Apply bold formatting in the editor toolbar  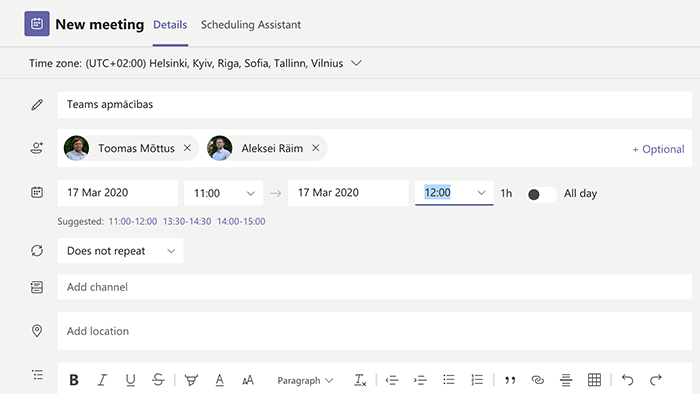[74, 380]
